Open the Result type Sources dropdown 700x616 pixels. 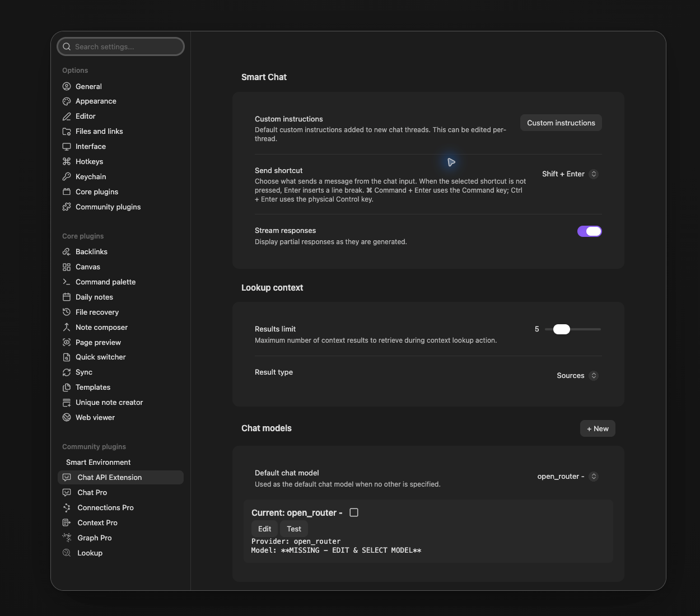pos(577,376)
